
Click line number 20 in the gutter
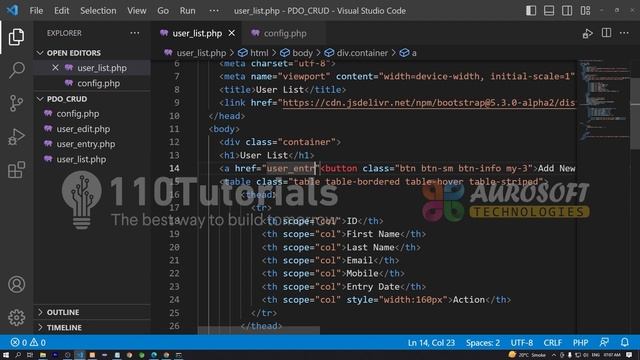174,247
